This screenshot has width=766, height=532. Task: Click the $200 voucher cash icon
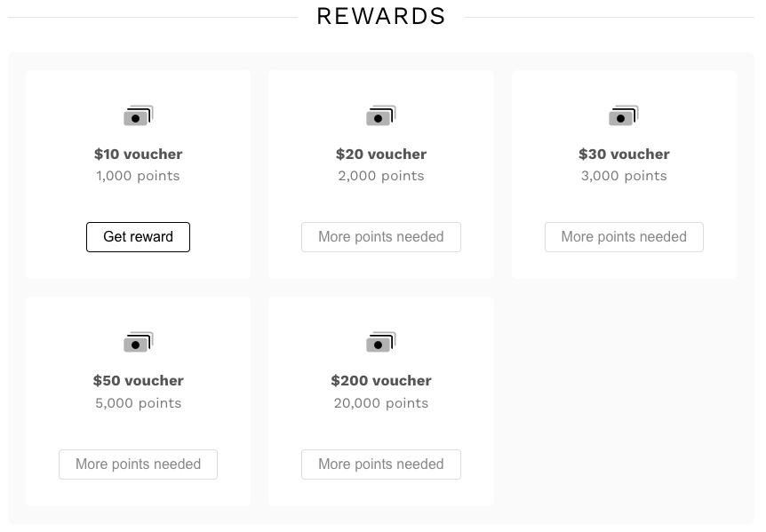point(381,342)
